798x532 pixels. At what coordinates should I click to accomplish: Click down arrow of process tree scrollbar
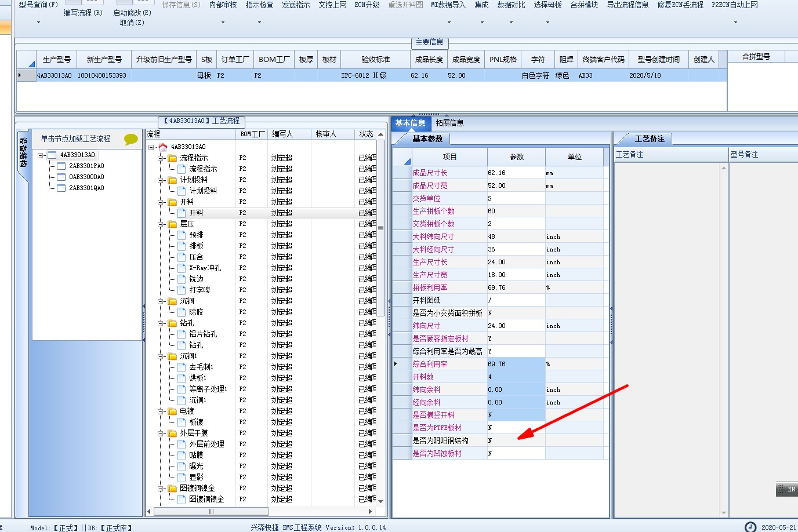pyautogui.click(x=381, y=501)
